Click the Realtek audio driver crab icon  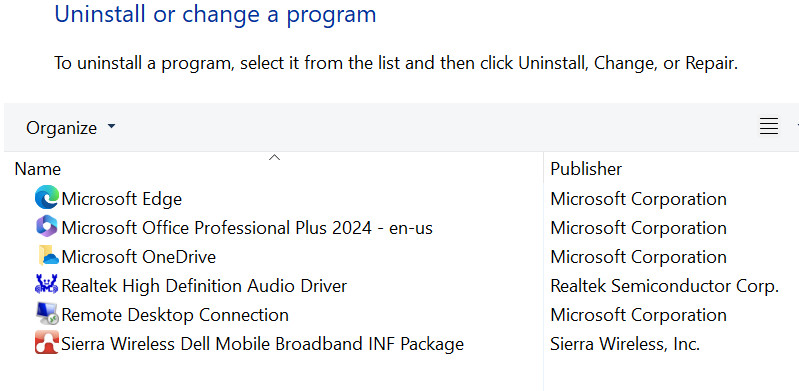coord(47,285)
